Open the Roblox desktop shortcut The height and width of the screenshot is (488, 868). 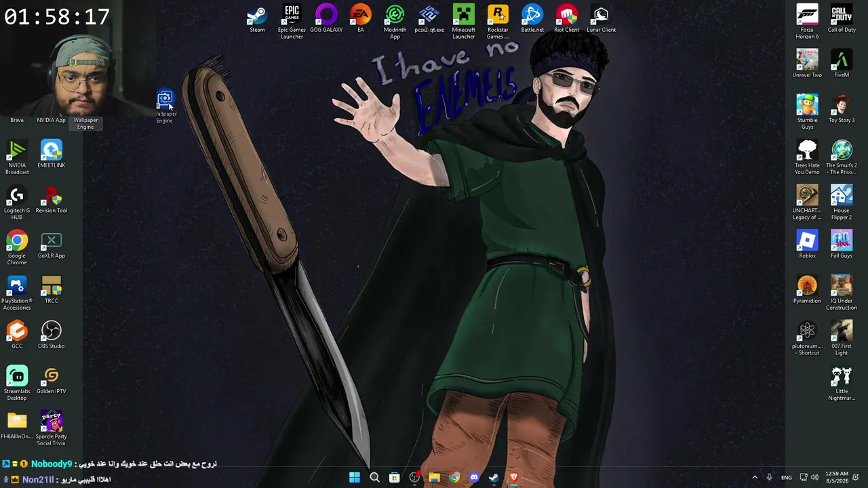click(x=807, y=245)
